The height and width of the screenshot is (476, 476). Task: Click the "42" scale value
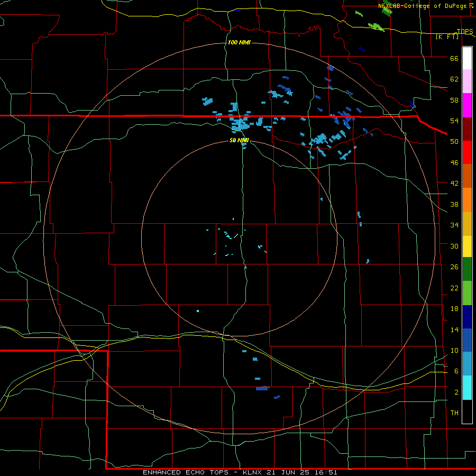[x=454, y=184]
